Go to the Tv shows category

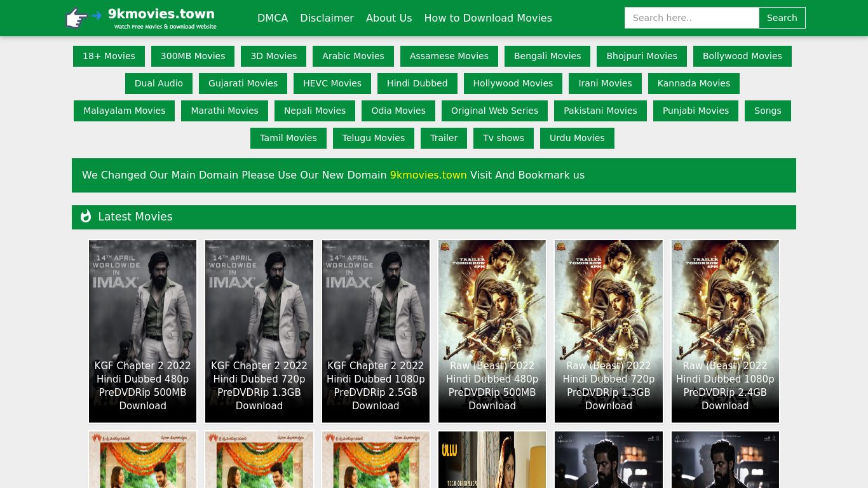coord(503,138)
